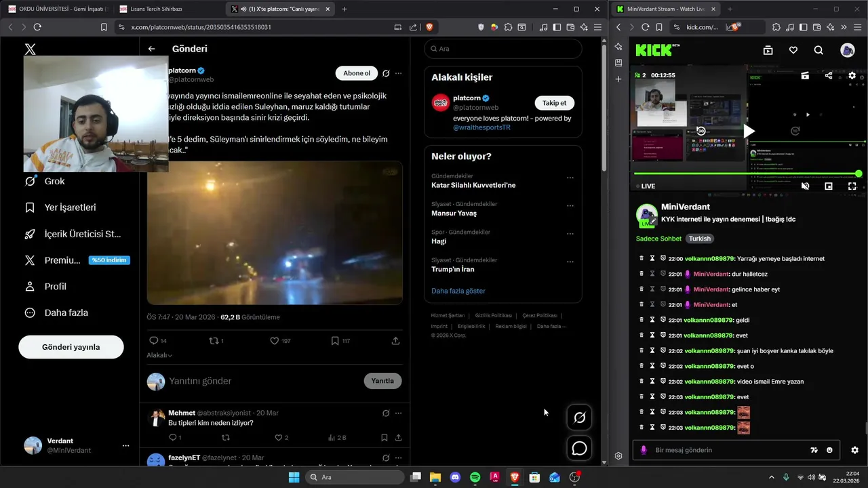Viewport: 868px width, 488px height.
Task: Enter Kick fullscreen mode
Action: click(852, 186)
